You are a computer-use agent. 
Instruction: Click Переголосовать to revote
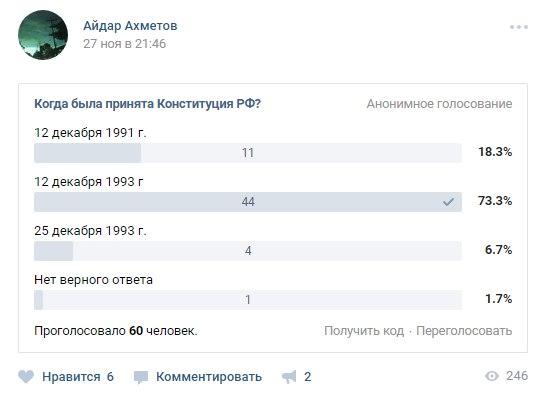464,331
